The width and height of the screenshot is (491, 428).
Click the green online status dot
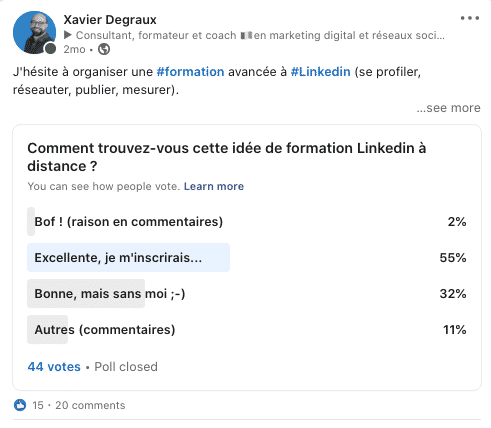[50, 49]
